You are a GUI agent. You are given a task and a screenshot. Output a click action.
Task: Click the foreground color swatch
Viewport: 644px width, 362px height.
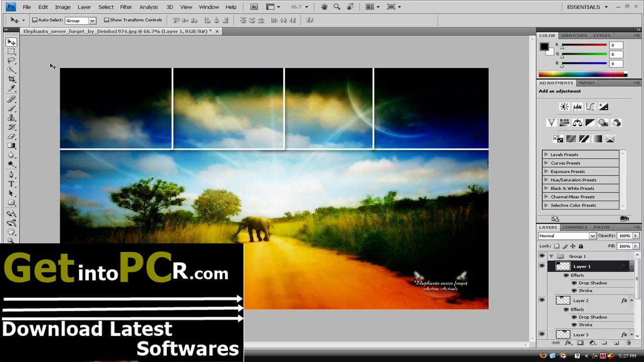(x=544, y=47)
